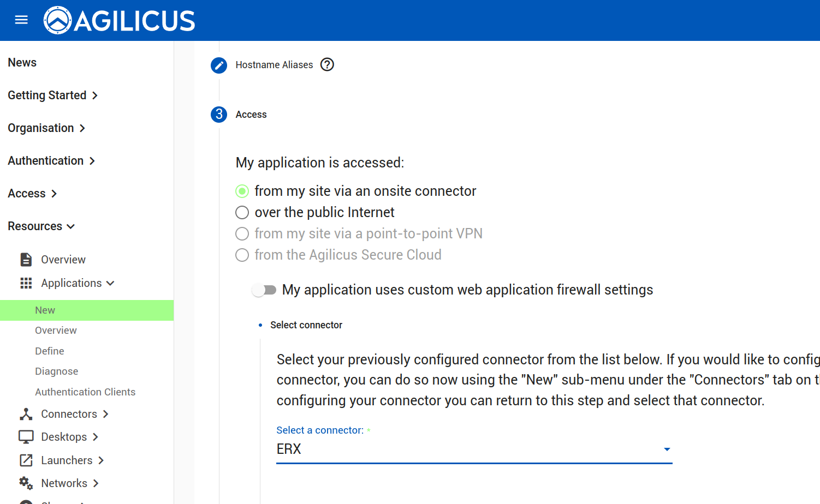The width and height of the screenshot is (820, 504).
Task: Open the "Select a connector" dropdown
Action: click(474, 449)
